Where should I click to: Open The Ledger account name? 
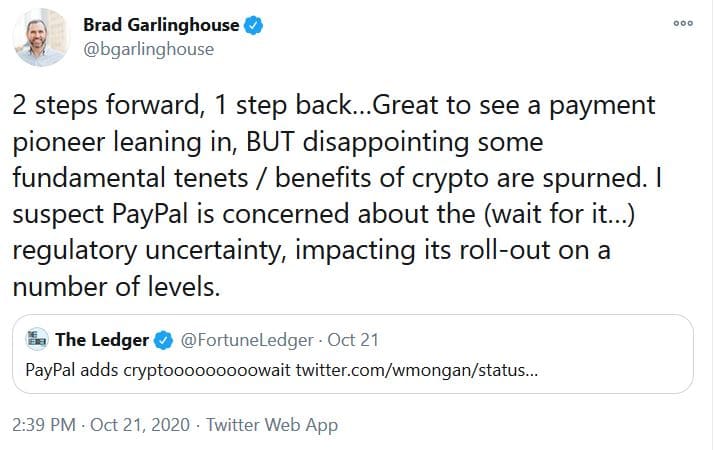tap(103, 341)
